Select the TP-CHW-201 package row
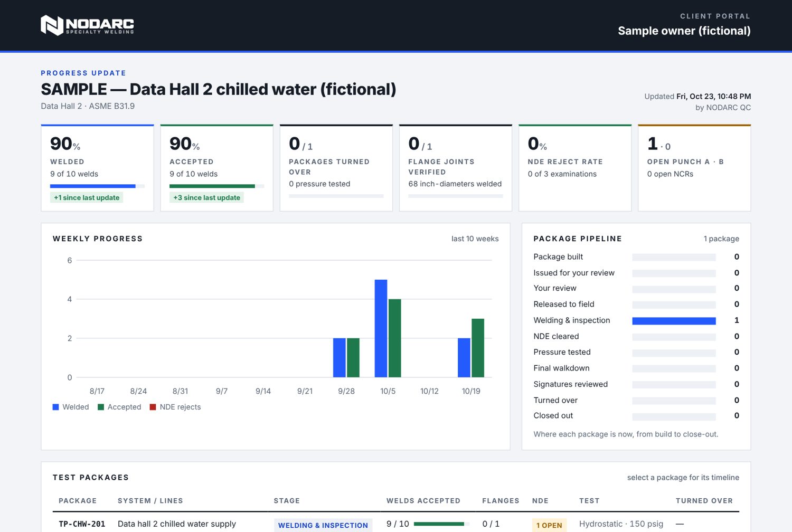Screen dimensions: 792x532 pyautogui.click(x=396, y=524)
